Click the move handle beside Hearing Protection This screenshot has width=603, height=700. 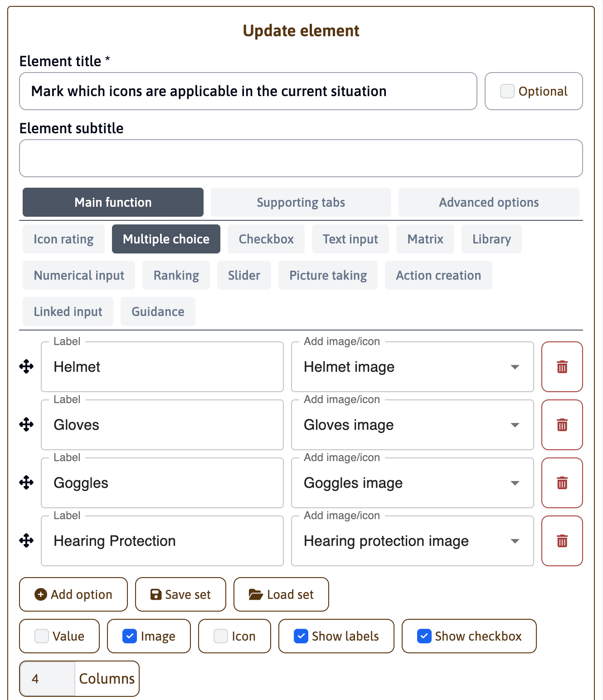[x=26, y=541]
